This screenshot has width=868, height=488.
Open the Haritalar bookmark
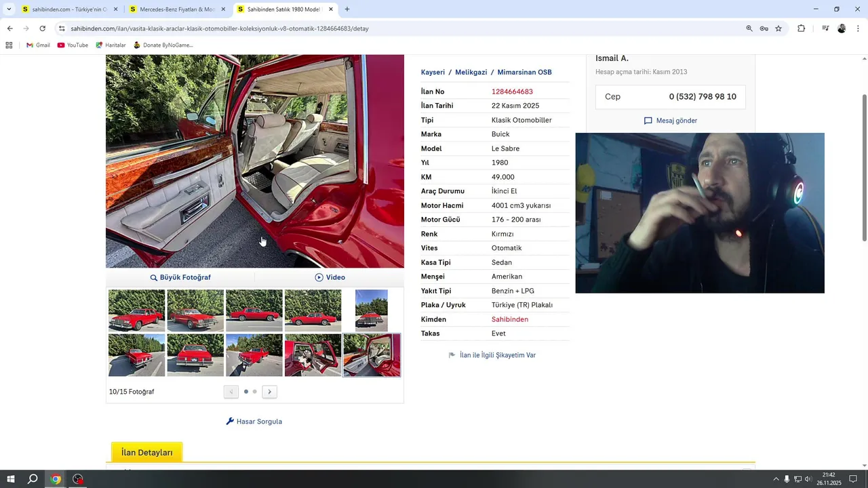pos(111,45)
